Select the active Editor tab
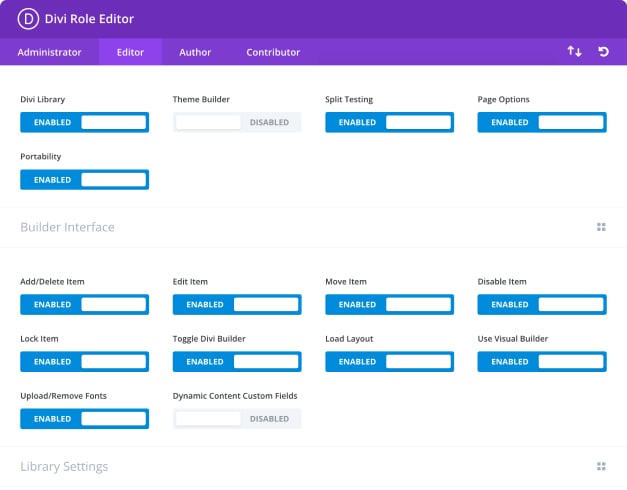 point(130,52)
